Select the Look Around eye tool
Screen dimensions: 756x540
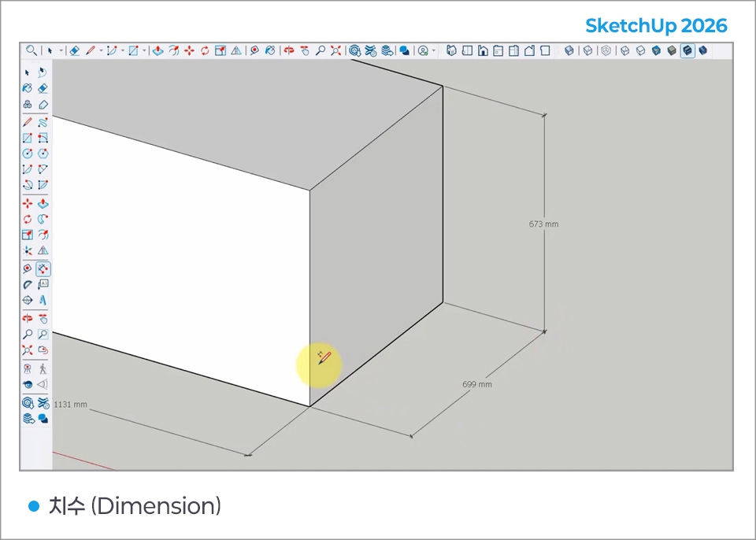point(28,384)
